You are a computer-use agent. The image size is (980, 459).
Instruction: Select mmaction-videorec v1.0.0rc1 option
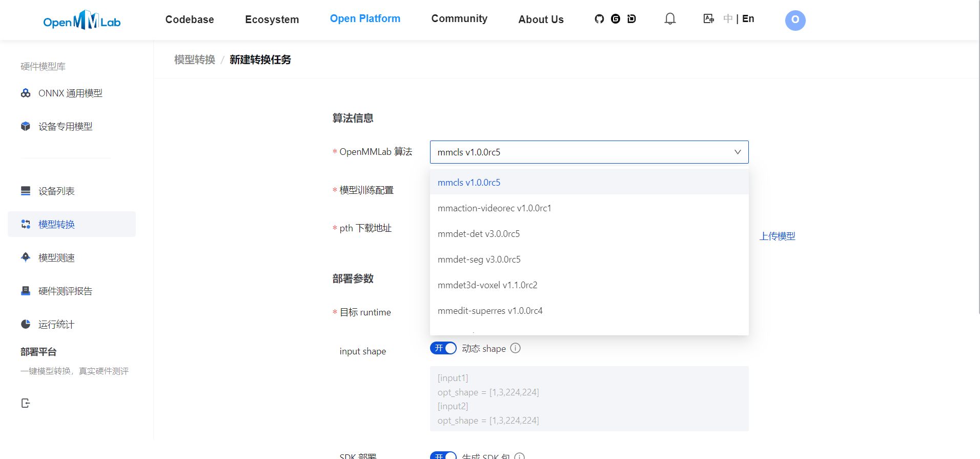click(589, 208)
